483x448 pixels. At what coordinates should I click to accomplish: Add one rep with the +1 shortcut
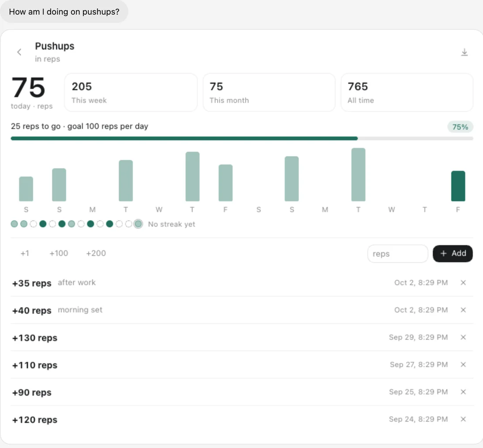(25, 254)
